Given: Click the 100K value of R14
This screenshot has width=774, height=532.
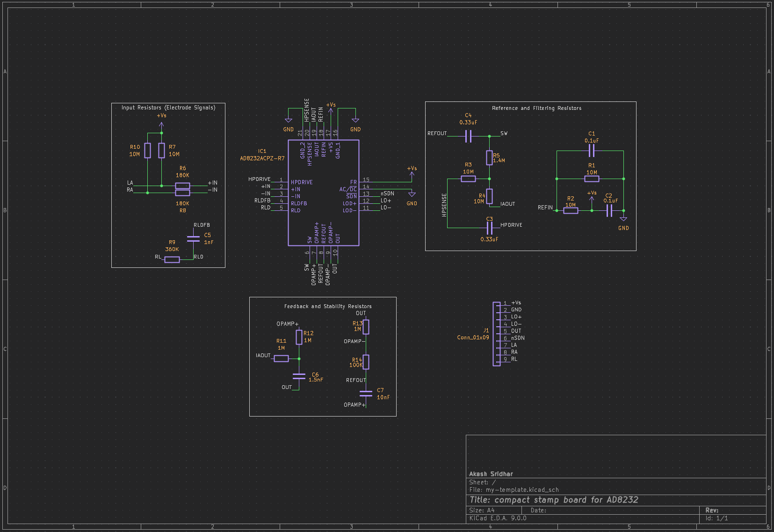Looking at the screenshot, I should (x=356, y=365).
